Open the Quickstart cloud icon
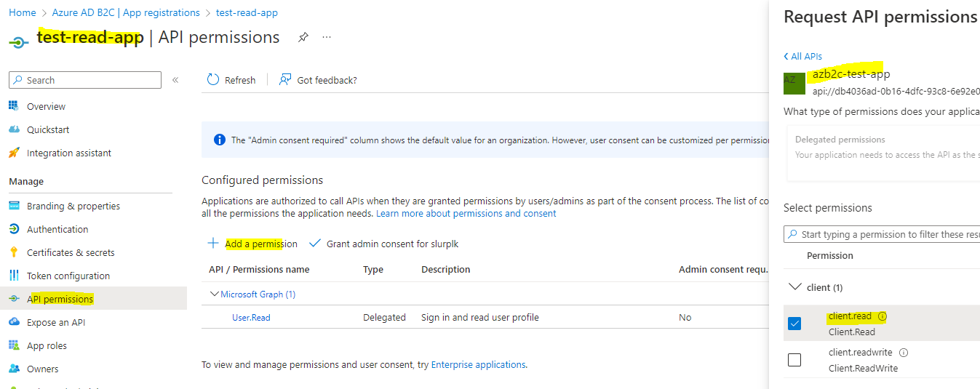The width and height of the screenshot is (980, 389). pyautogui.click(x=14, y=129)
